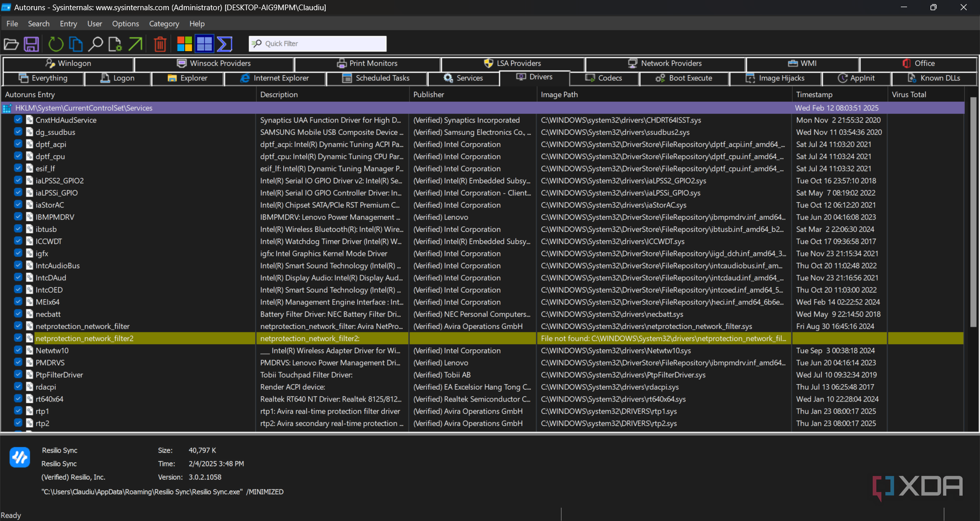
Task: Go to the Services tab
Action: point(463,78)
